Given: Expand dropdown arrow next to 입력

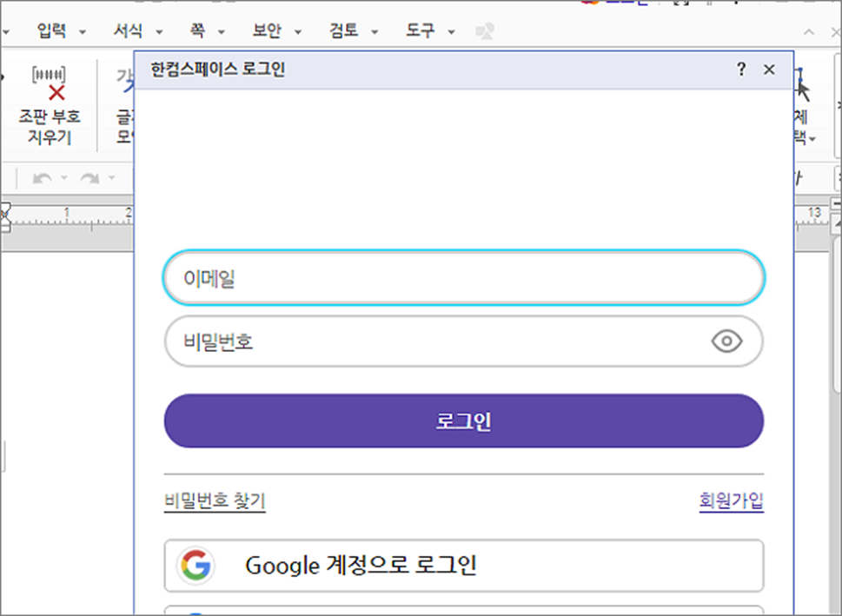Looking at the screenshot, I should [83, 32].
